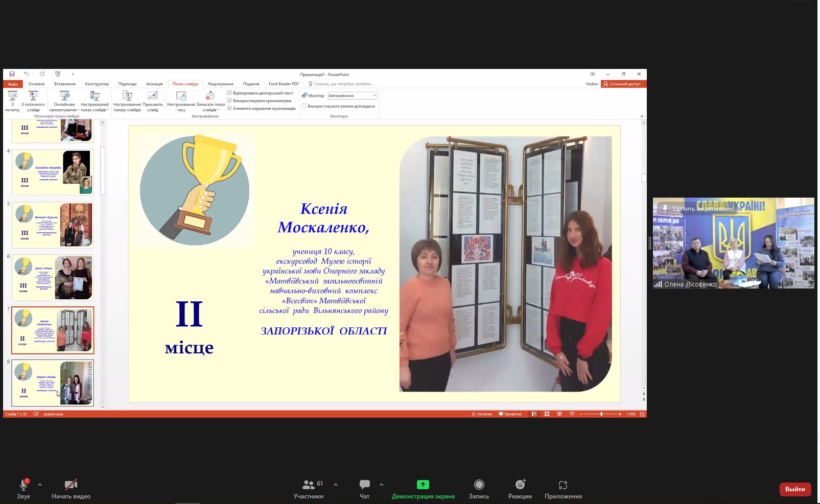Screen dimensions: 820x504
Task: Open the Вставлення ribbon tab
Action: [65, 84]
